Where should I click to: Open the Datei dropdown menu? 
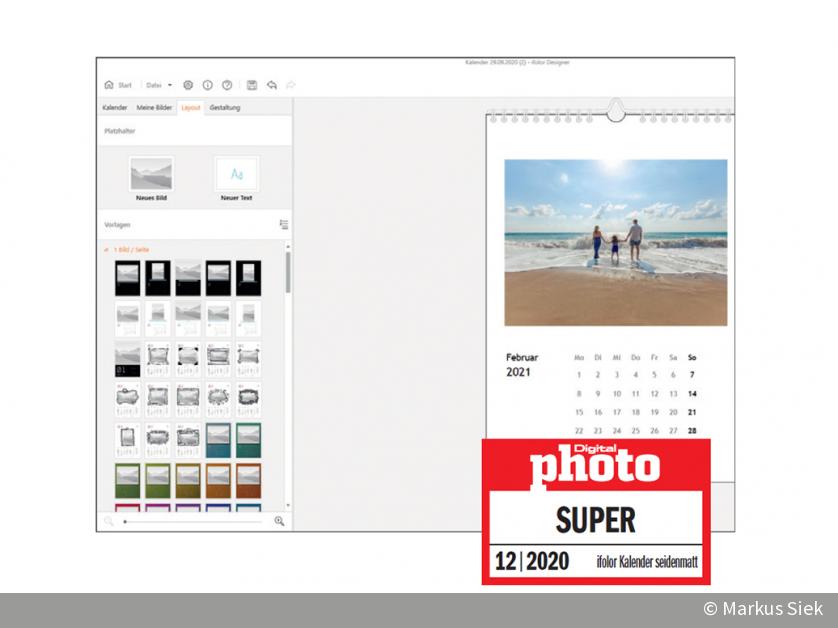pos(159,85)
